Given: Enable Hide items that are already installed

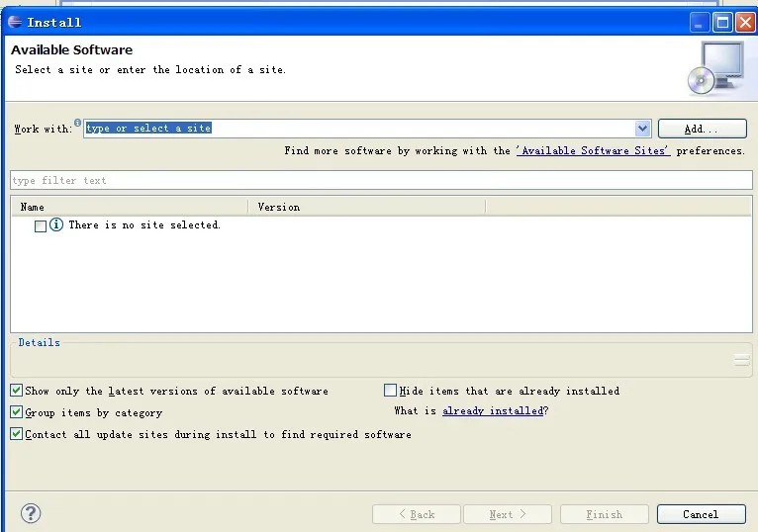Looking at the screenshot, I should point(390,391).
